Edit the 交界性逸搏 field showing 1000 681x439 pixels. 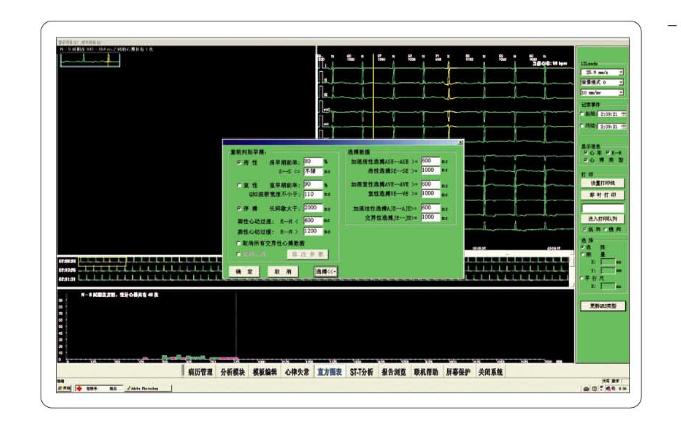[x=430, y=217]
